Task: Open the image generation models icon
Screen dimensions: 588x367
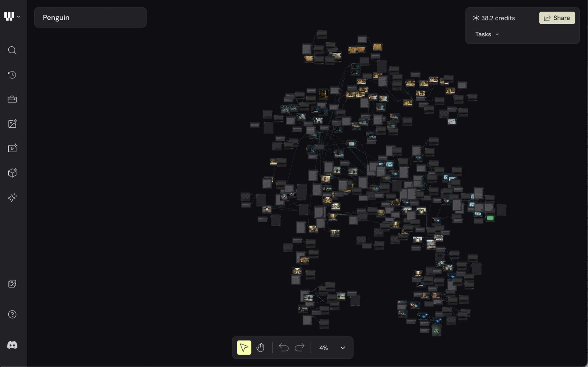Action: 12,124
